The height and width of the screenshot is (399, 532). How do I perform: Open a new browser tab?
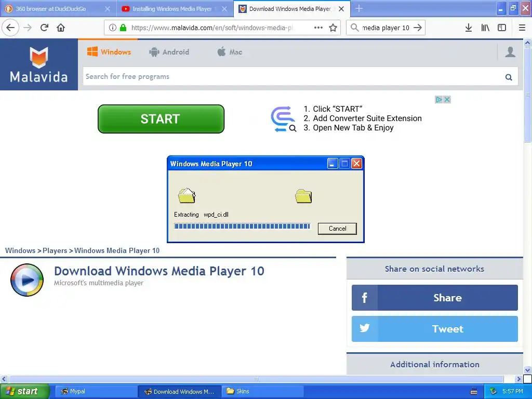[x=359, y=9]
